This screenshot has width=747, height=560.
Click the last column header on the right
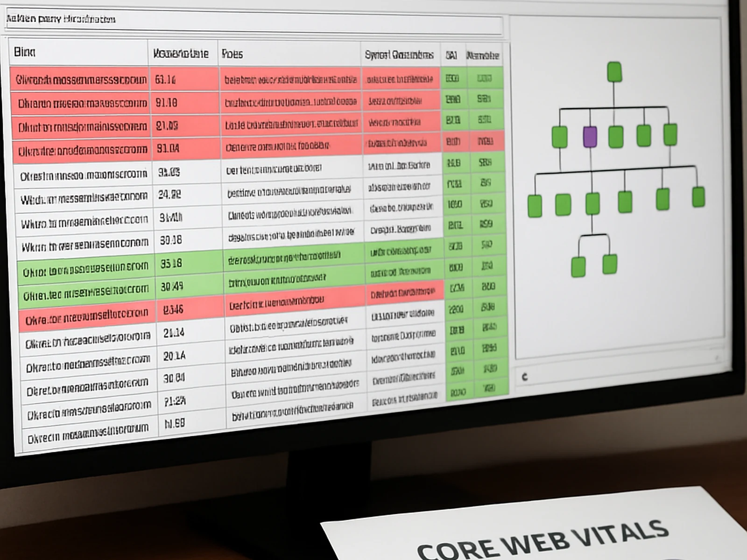click(x=483, y=56)
